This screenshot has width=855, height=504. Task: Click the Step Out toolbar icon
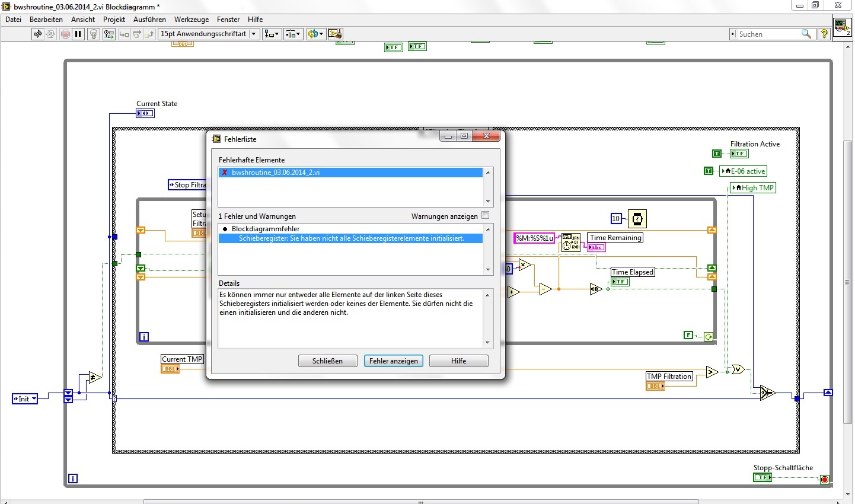click(x=149, y=34)
